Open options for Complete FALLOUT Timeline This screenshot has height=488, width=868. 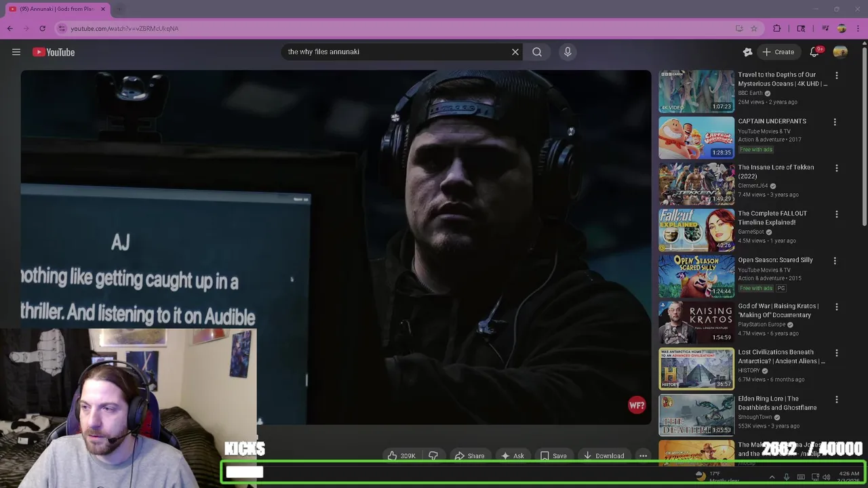coord(836,214)
